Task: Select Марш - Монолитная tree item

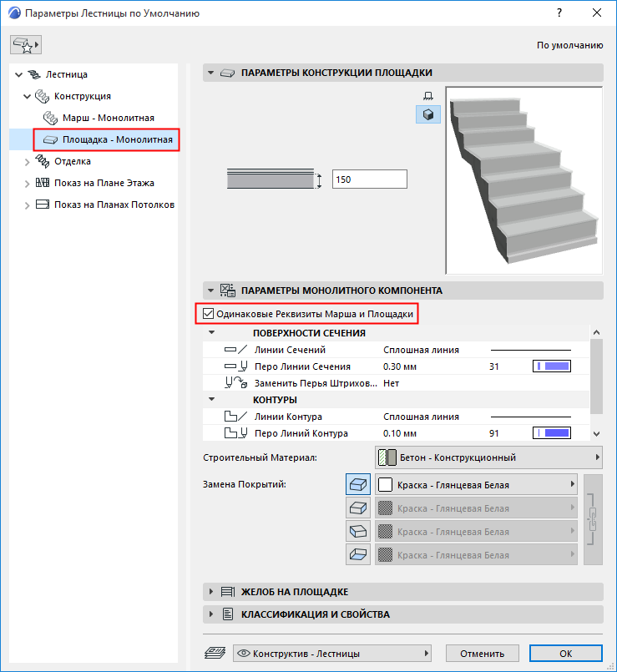Action: (x=108, y=118)
